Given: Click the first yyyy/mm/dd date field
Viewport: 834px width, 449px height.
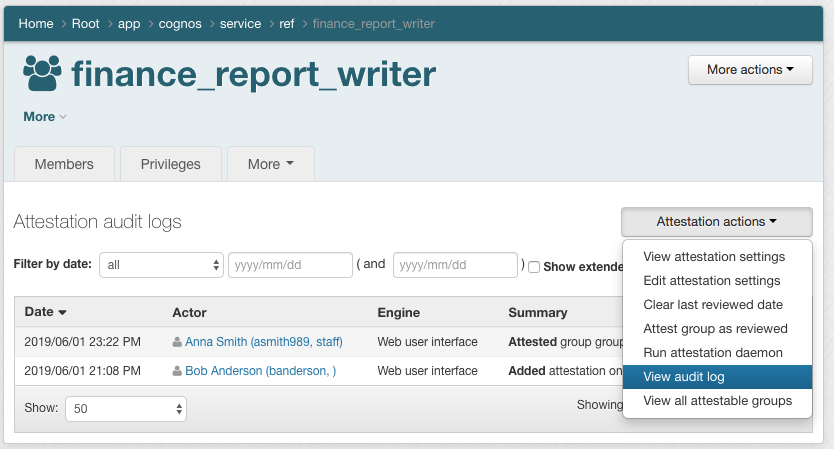Looking at the screenshot, I should (x=290, y=265).
